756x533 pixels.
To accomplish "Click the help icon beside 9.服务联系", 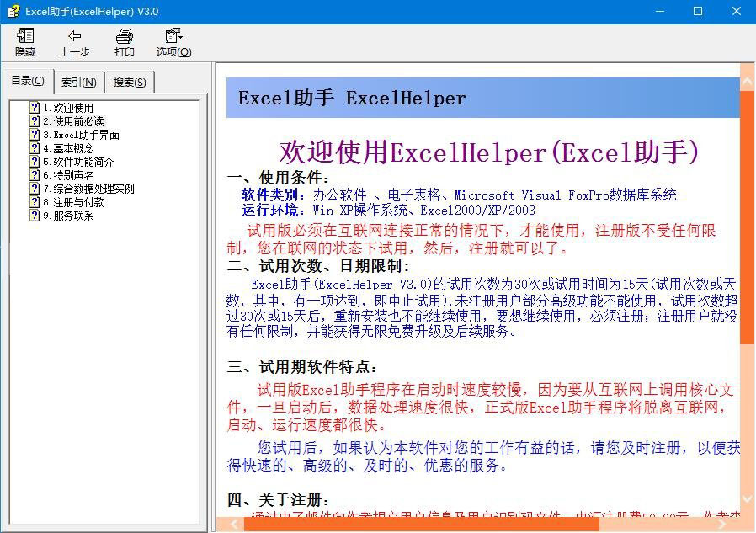I will tap(35, 215).
